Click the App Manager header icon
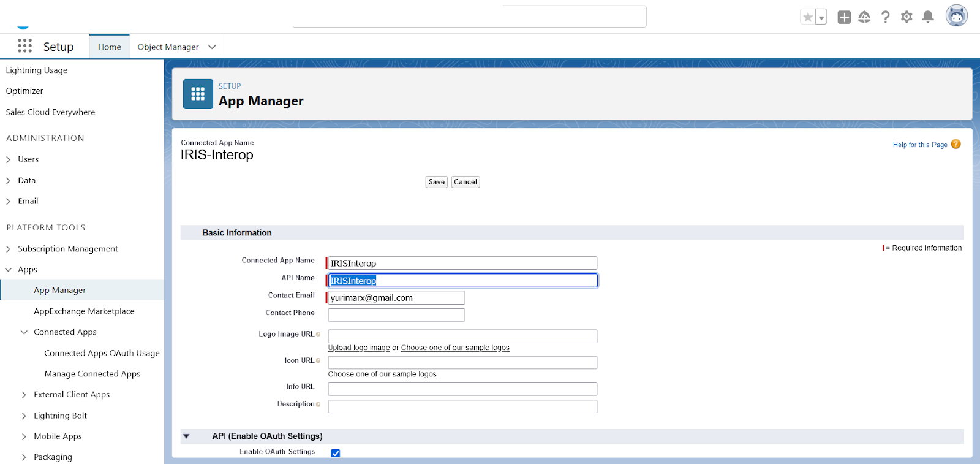Screen dimensions: 980x464 (198, 94)
